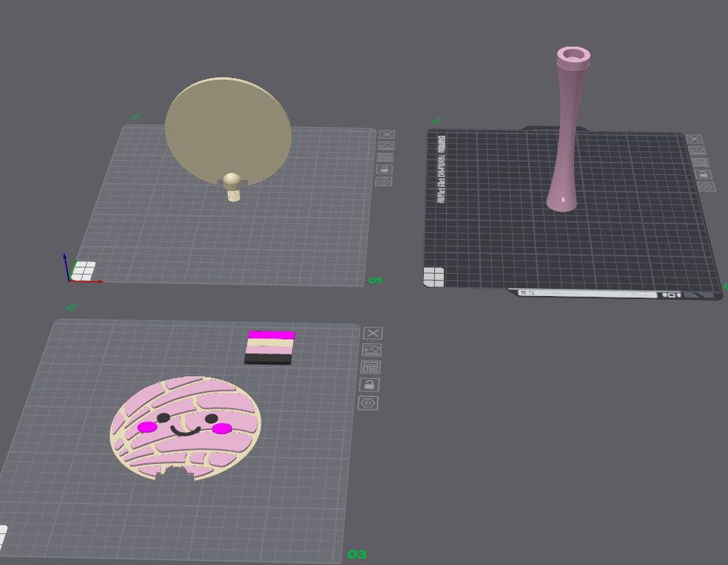This screenshot has height=565, width=728.
Task: Auto-orient objects on the dark textured plate
Action: click(697, 151)
